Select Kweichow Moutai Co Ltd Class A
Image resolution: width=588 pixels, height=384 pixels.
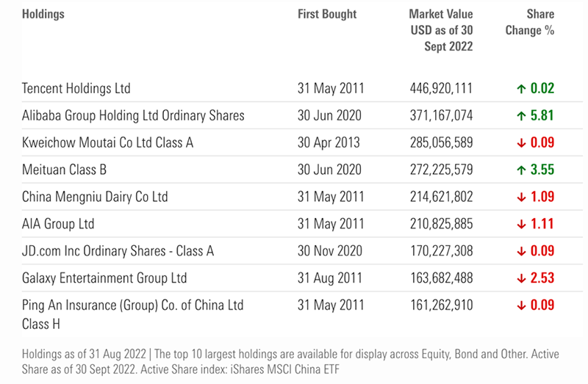(107, 142)
